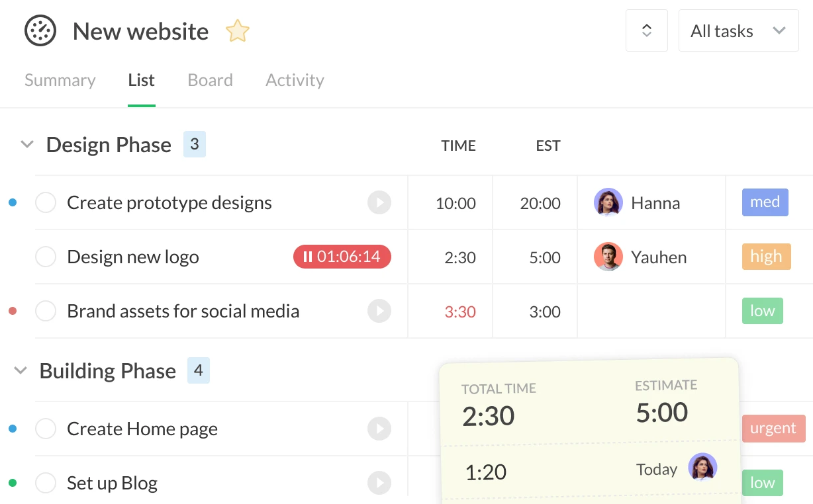Select the List tab
The width and height of the screenshot is (813, 504).
[x=141, y=80]
